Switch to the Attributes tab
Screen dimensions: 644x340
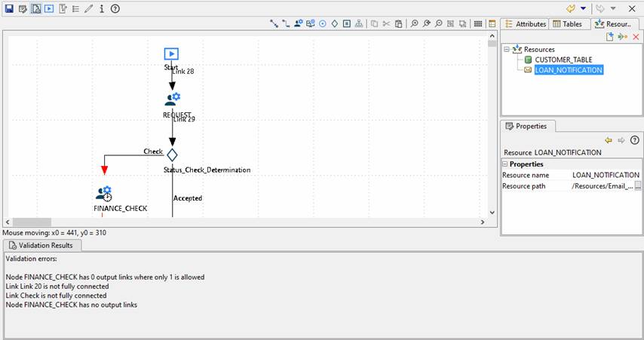525,24
